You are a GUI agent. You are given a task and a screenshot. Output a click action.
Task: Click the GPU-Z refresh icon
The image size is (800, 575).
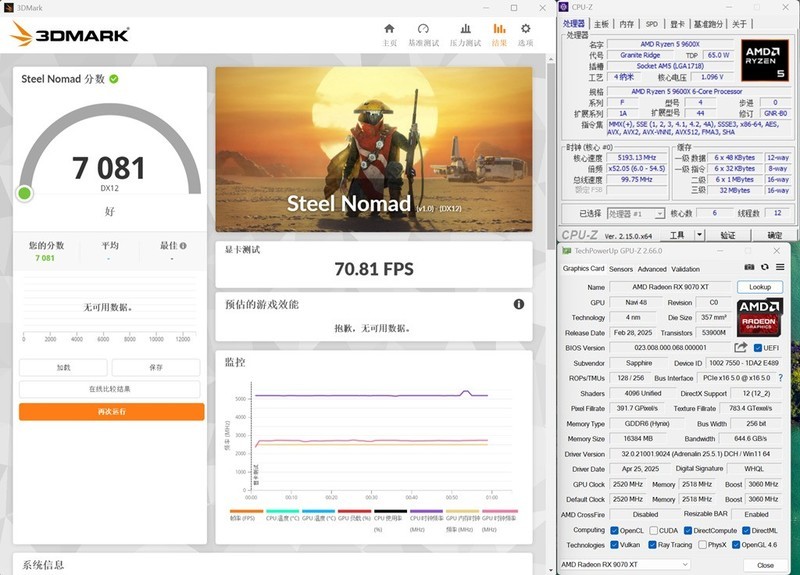[x=764, y=267]
